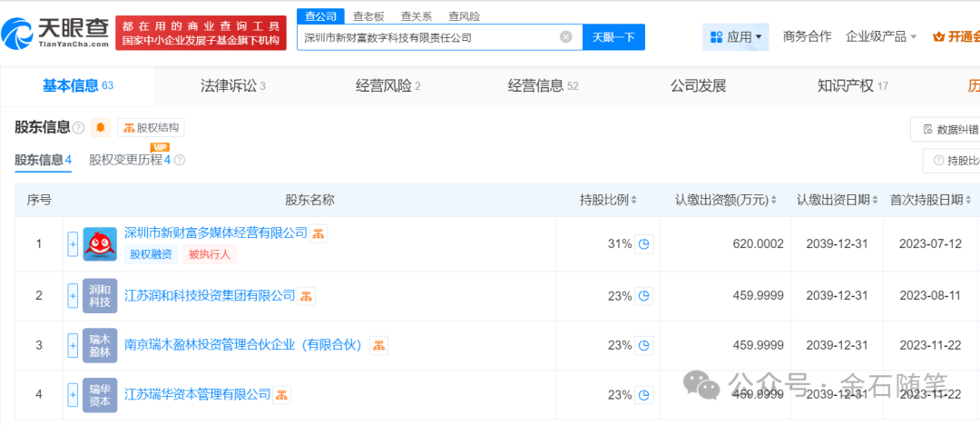Open the 经营风险 tab

[x=387, y=85]
